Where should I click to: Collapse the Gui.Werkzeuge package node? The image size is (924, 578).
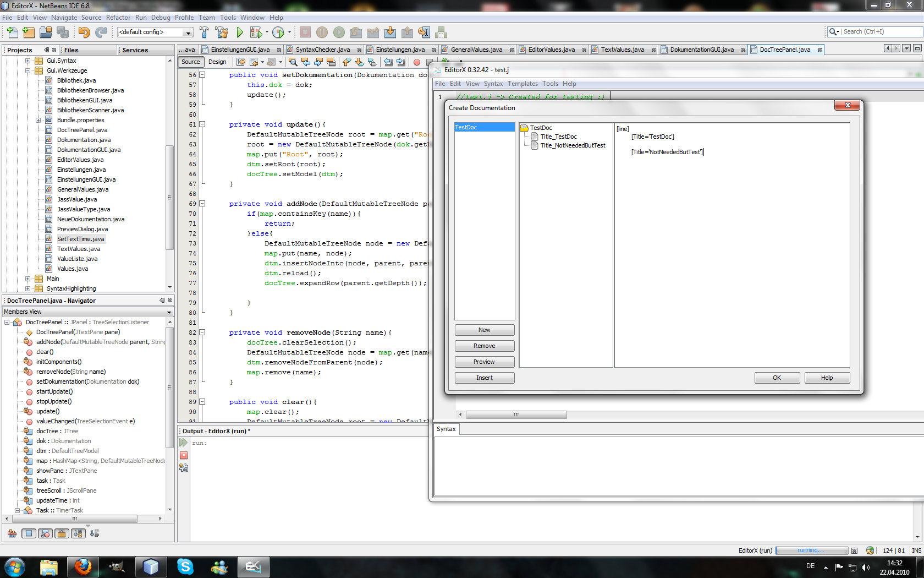click(28, 70)
